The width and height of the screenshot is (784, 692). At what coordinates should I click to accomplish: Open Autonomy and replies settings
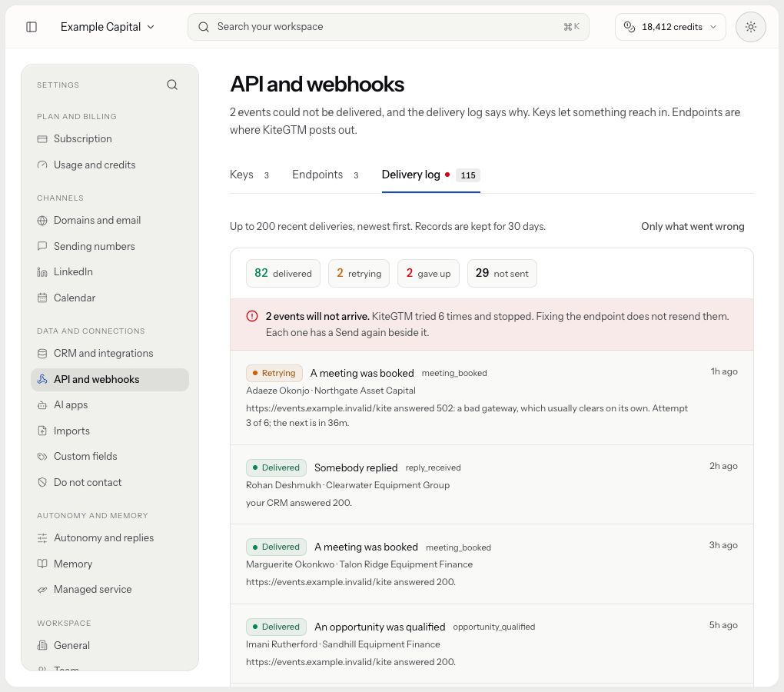tap(110, 538)
